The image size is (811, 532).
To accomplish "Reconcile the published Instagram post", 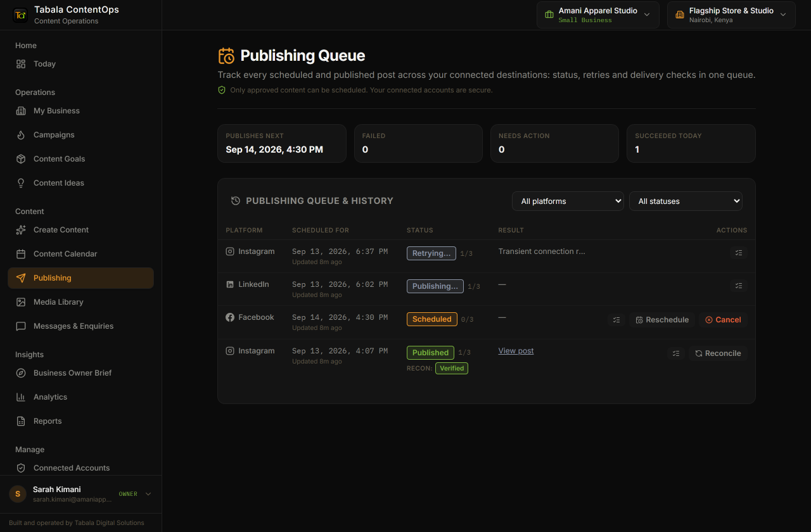I will (x=718, y=353).
